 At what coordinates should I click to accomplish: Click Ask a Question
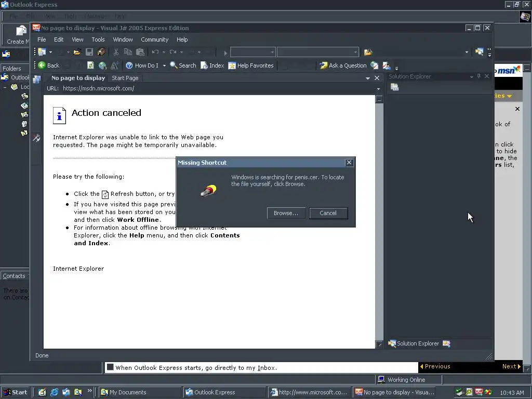(343, 65)
